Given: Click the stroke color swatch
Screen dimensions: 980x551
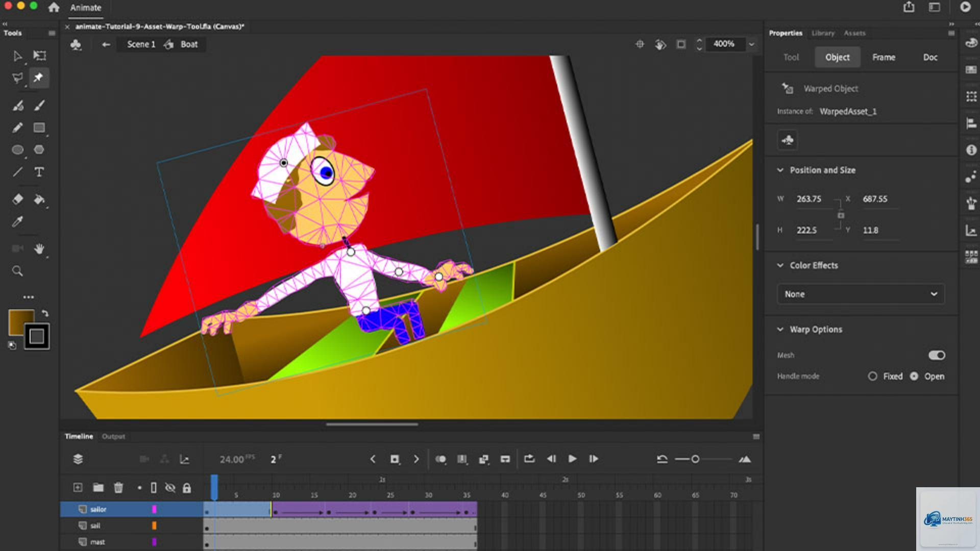Looking at the screenshot, I should [37, 337].
